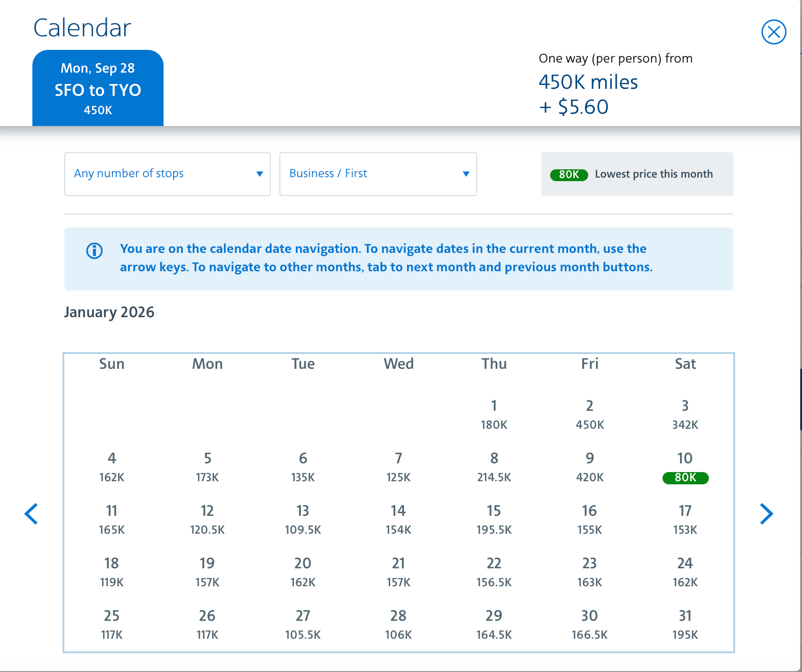Click the Sat column header
802x672 pixels.
pos(685,364)
